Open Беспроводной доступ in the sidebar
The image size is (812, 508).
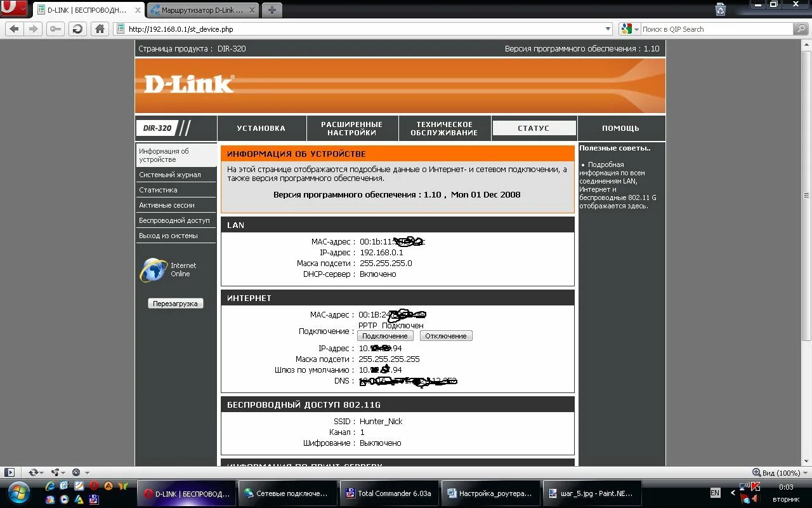(x=176, y=220)
